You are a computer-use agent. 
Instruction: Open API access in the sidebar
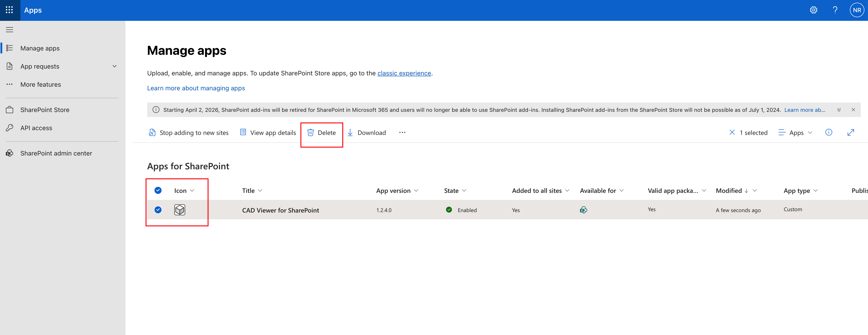point(36,128)
